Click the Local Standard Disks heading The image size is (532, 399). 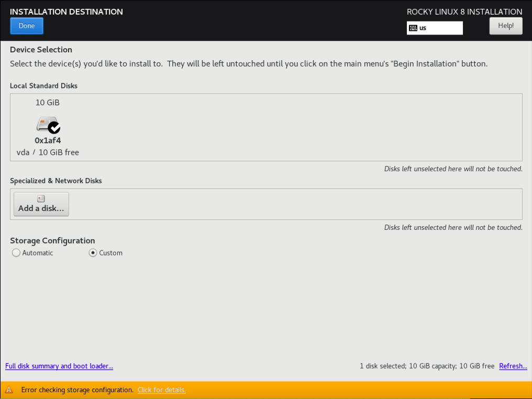tap(44, 86)
